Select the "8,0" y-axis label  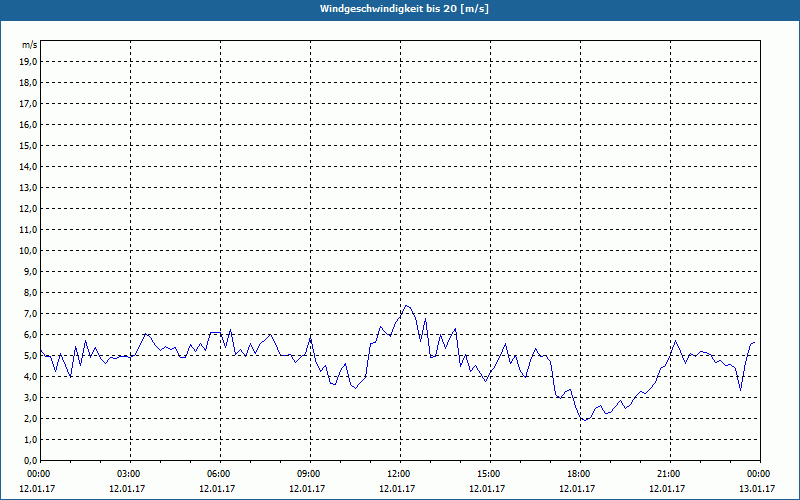tap(31, 293)
